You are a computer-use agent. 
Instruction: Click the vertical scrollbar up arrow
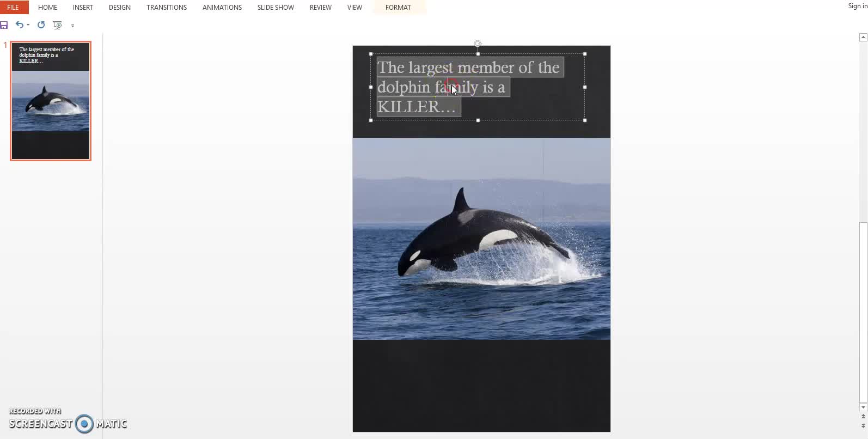[863, 37]
